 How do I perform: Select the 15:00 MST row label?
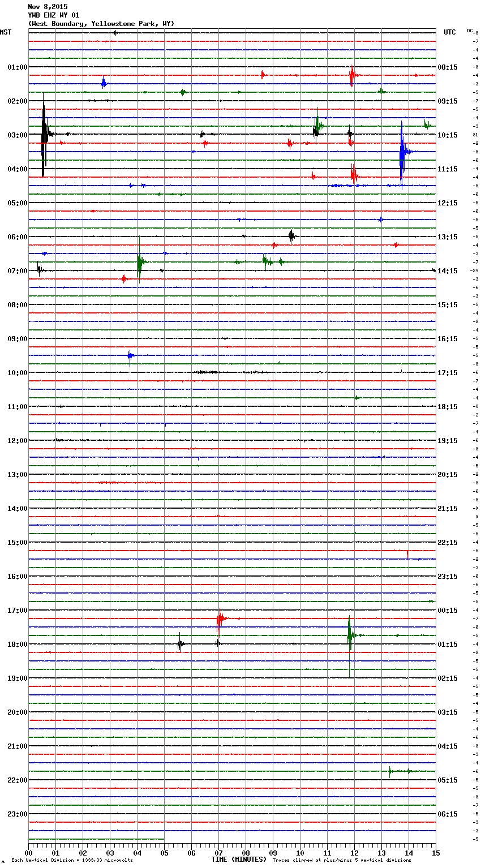pyautogui.click(x=17, y=542)
